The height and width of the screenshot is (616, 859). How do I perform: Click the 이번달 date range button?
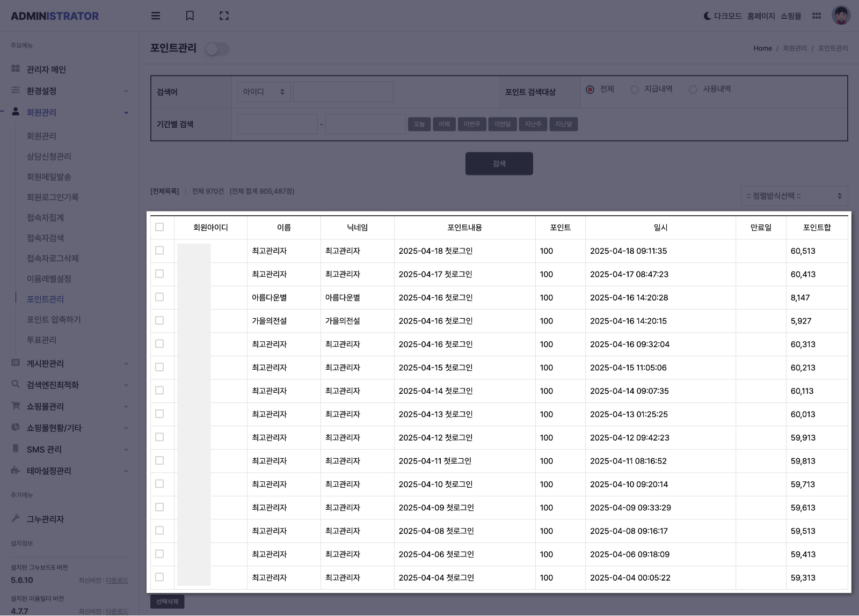pos(503,124)
